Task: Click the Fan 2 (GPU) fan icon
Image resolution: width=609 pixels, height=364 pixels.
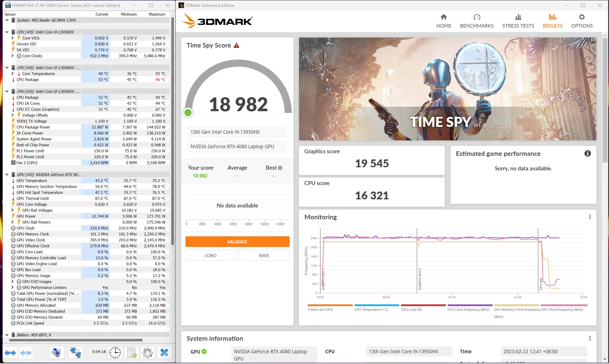Action: [13, 163]
